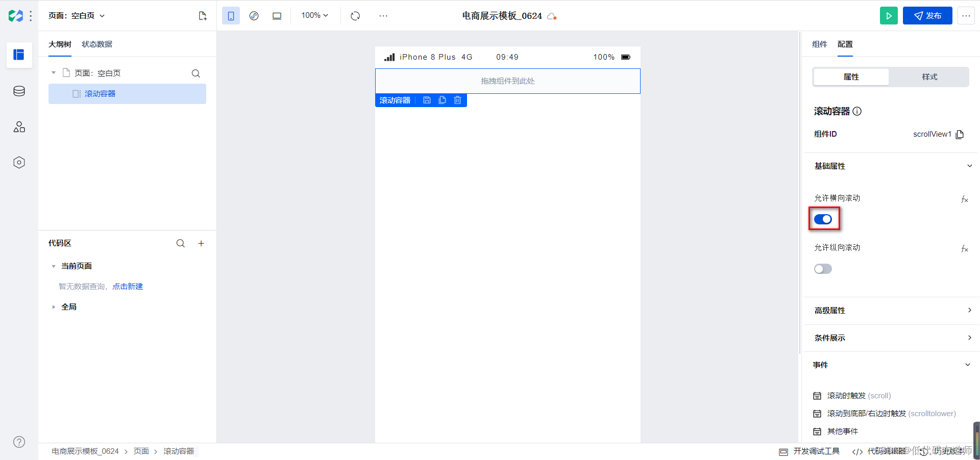The width and height of the screenshot is (980, 460).
Task: Switch to mini program preview mode
Action: click(x=254, y=16)
